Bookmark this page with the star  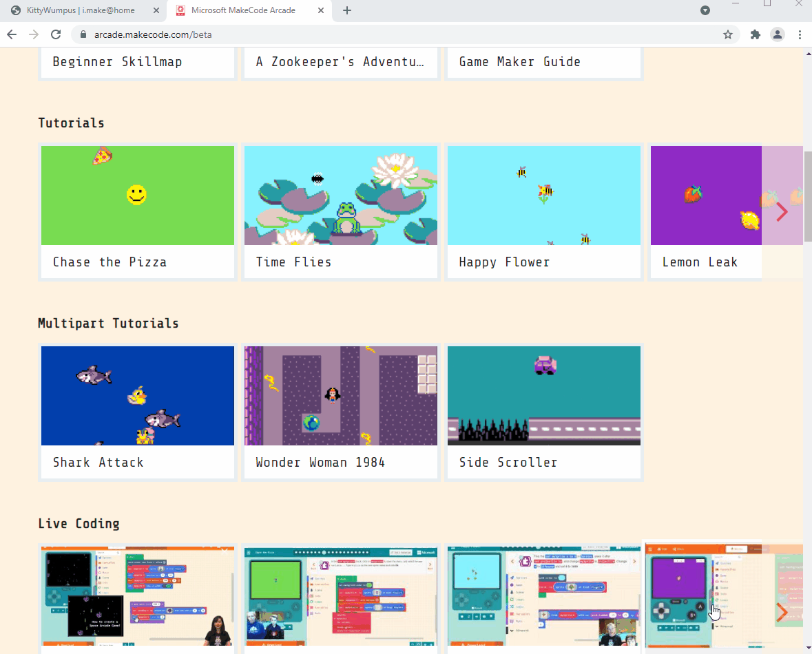tap(727, 34)
